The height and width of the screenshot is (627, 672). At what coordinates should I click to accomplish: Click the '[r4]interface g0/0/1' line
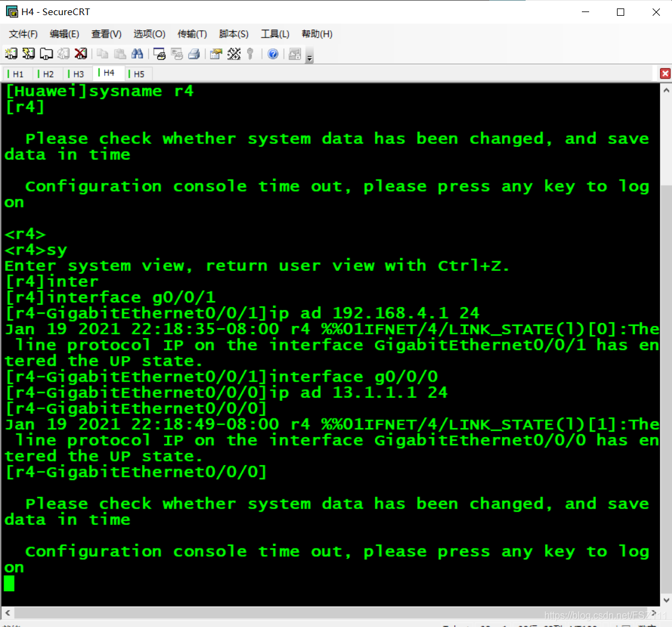click(110, 297)
